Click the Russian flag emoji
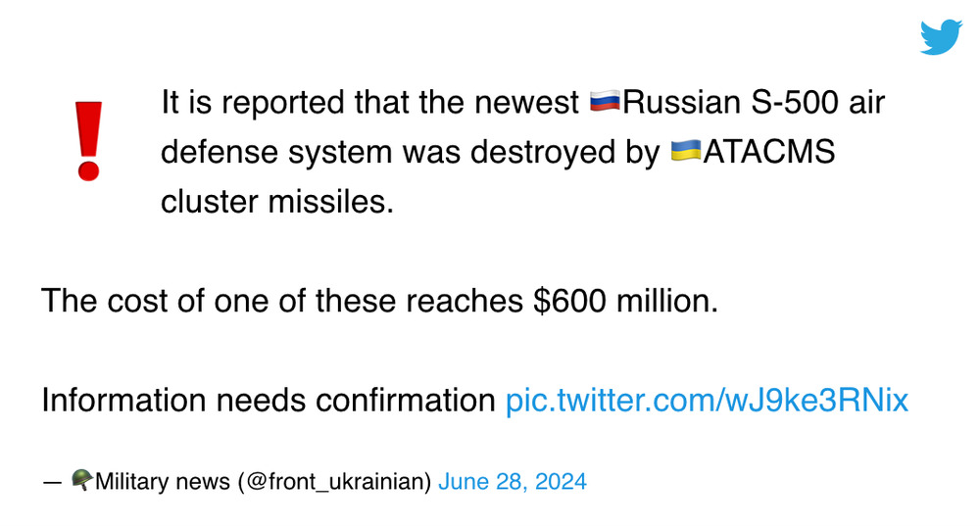The height and width of the screenshot is (526, 980). (x=605, y=102)
